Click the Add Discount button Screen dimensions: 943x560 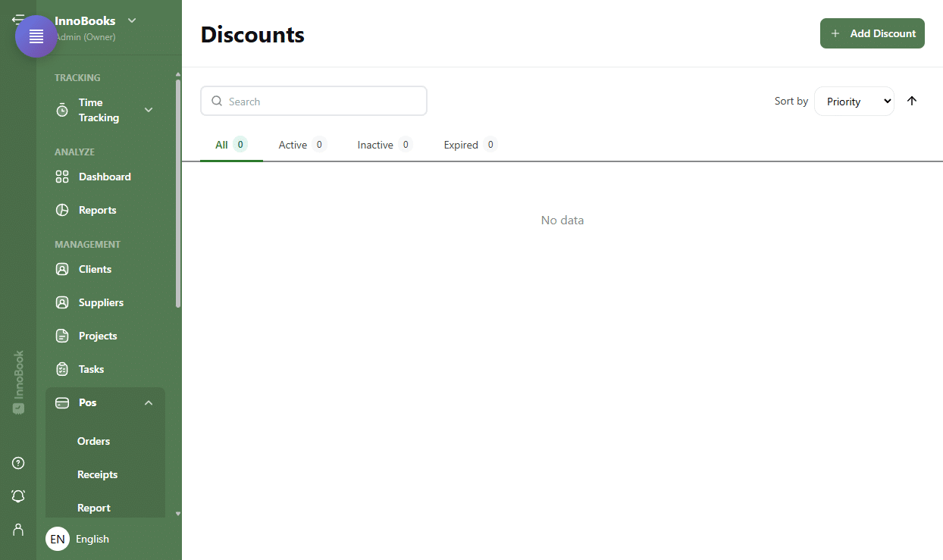coord(873,33)
